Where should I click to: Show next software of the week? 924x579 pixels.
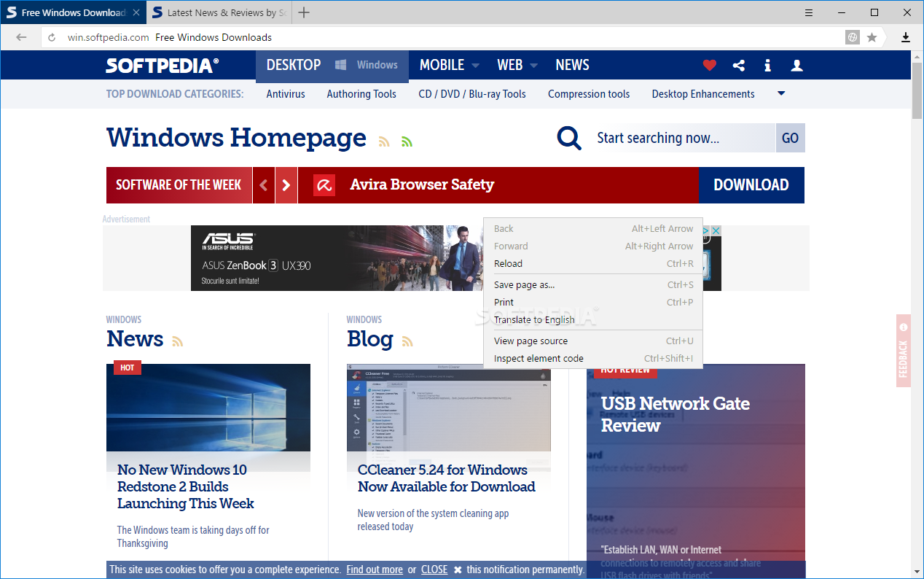286,185
